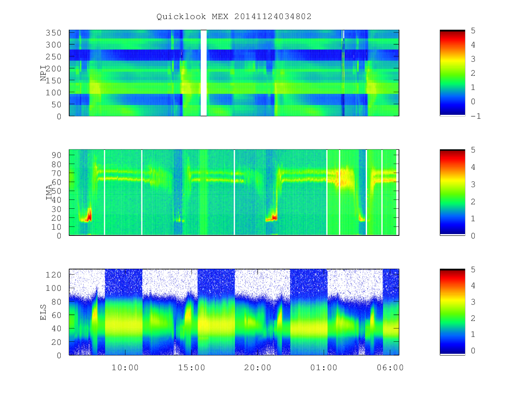532x399 pixels.
Task: Click the 01:00 time axis label
Action: coord(324,368)
